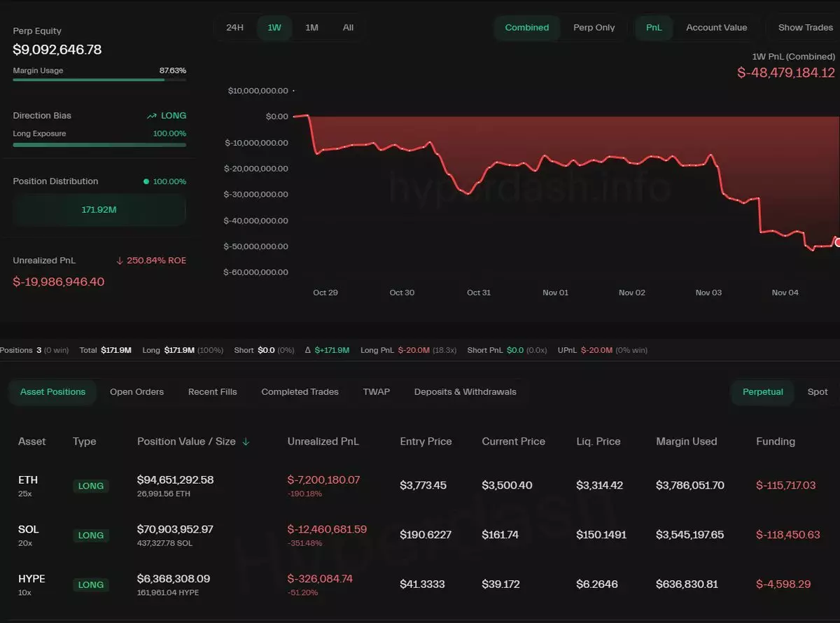Click the red down-arrow ROE icon
Screen dimensions: 840x623
(120, 261)
